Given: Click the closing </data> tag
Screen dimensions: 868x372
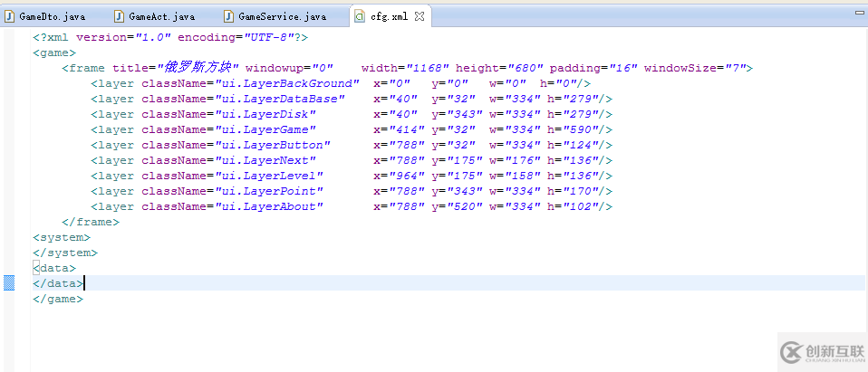Looking at the screenshot, I should 58,284.
